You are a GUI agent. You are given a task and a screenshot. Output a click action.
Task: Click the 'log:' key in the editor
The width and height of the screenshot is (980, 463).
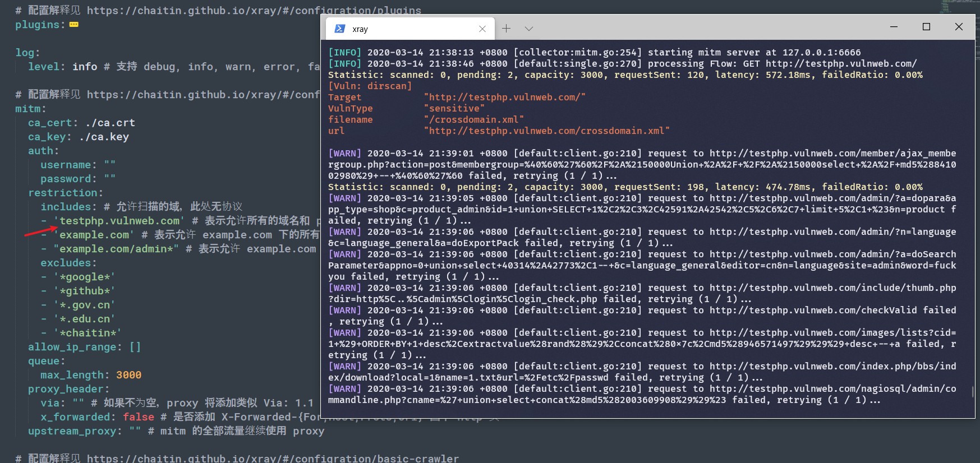(x=27, y=53)
